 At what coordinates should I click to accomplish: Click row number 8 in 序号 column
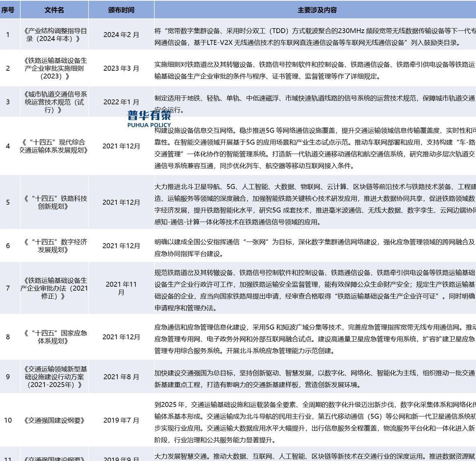(x=8, y=337)
